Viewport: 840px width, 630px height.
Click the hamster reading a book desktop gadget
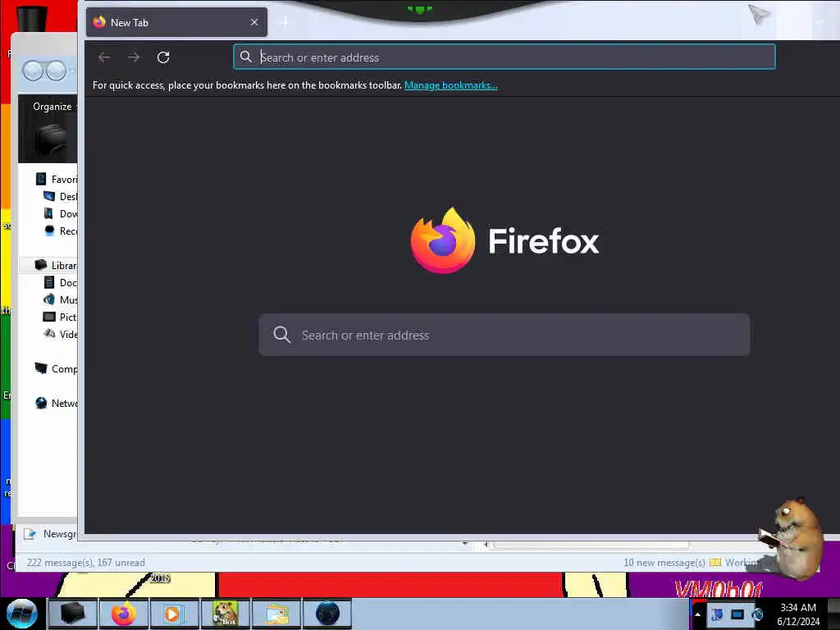pyautogui.click(x=792, y=538)
